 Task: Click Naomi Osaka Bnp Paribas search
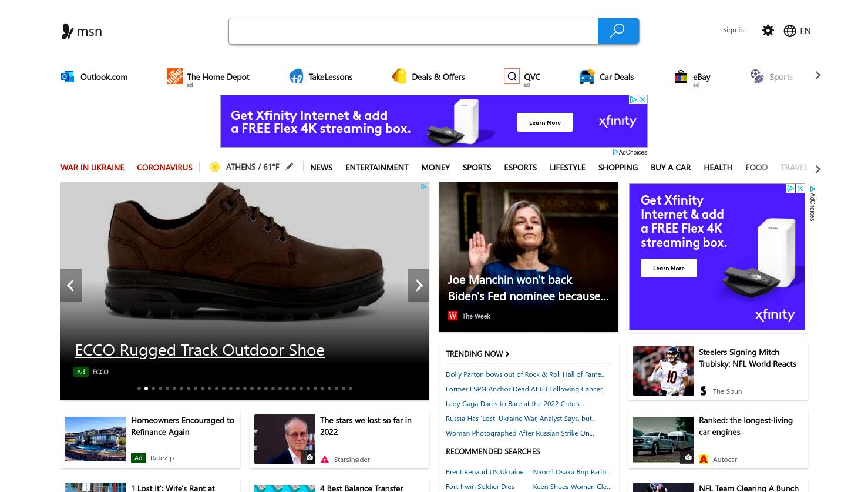(572, 472)
